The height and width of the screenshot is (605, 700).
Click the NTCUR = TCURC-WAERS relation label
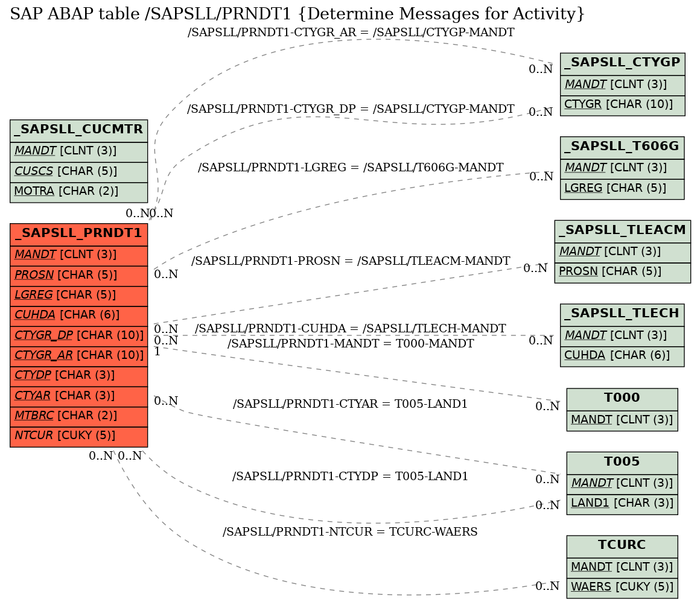pos(351,532)
